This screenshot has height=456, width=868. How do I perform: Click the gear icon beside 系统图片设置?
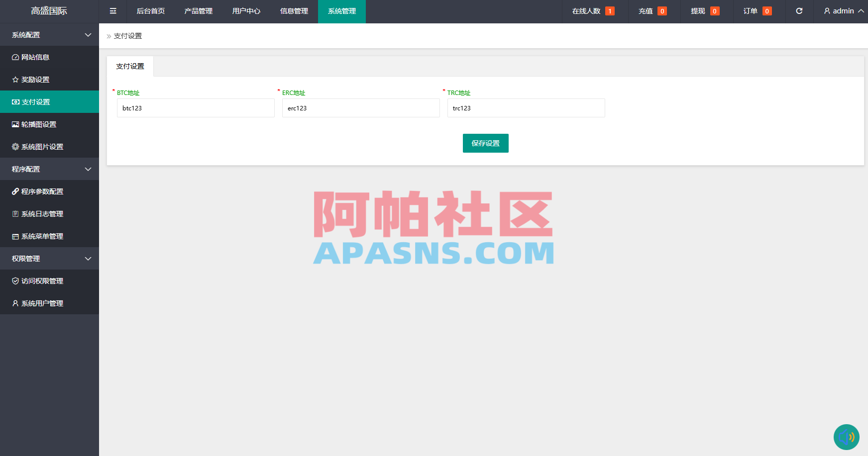point(15,147)
